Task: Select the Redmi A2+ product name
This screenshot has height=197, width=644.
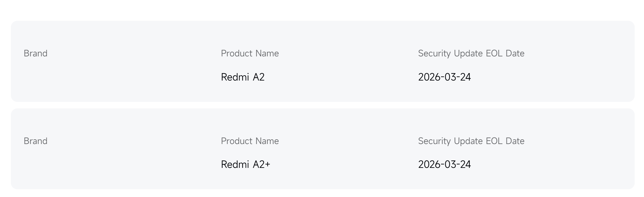Action: pos(245,164)
